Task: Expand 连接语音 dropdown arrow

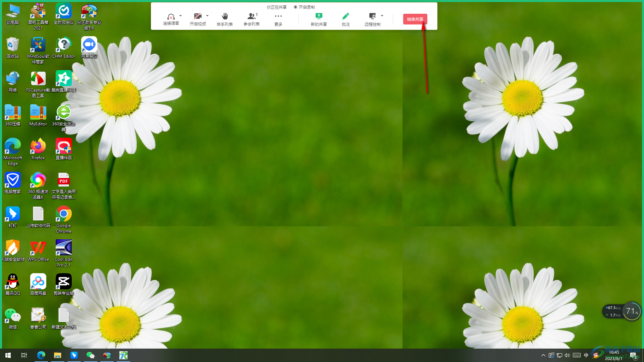Action: 179,15
